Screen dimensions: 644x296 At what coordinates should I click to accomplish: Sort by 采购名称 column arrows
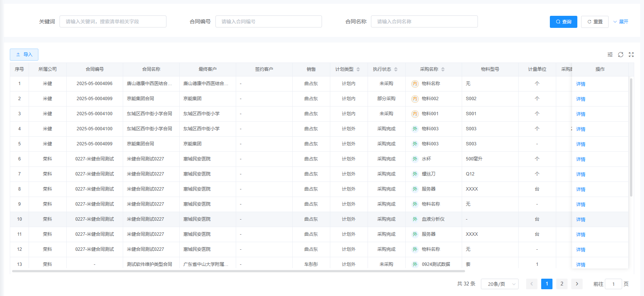coord(443,69)
